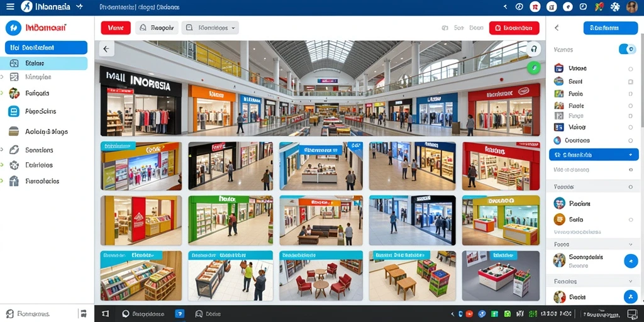Click the taskbar window icon next to the chat icon
This screenshot has width=644, height=322.
tap(105, 314)
